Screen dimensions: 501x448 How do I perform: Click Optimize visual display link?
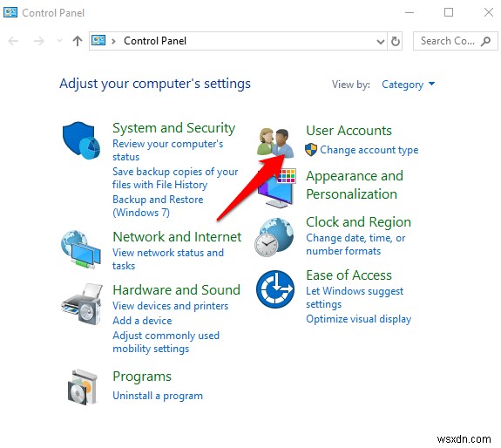(358, 319)
